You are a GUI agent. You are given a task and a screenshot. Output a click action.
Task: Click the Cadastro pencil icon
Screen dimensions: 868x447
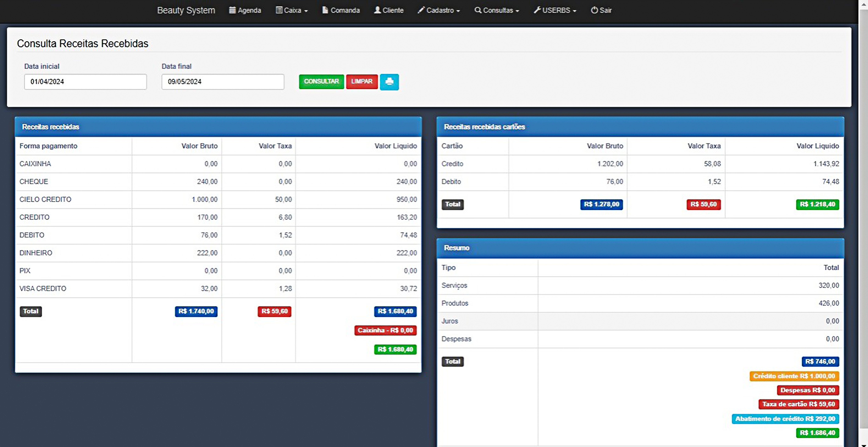tap(421, 10)
